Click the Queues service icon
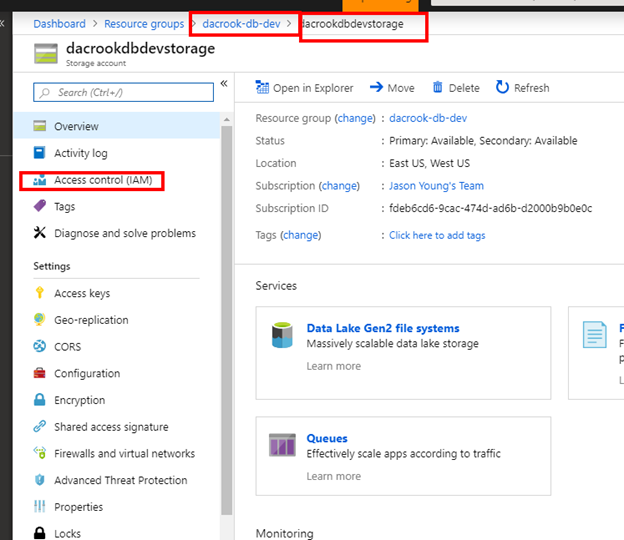 (x=282, y=445)
